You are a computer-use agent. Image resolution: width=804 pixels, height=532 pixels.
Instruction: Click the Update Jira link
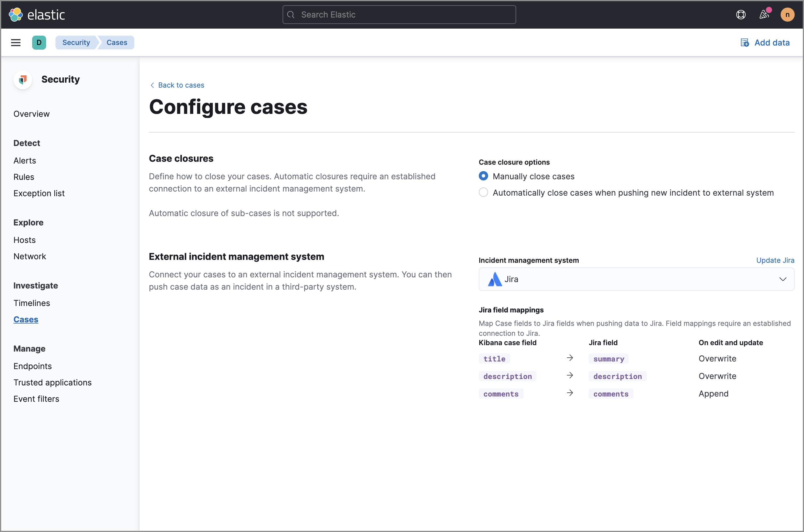pos(775,260)
